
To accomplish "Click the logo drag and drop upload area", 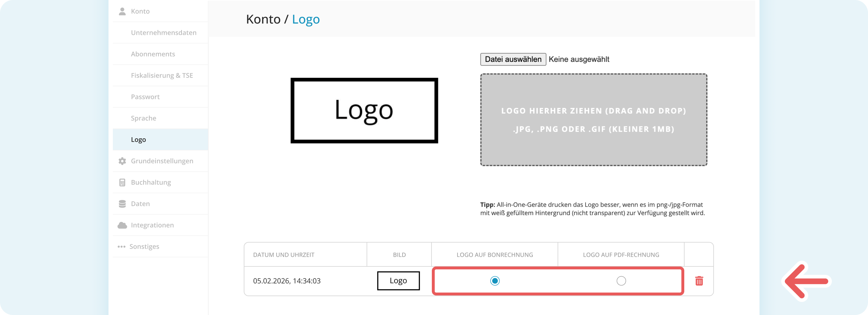I will coord(593,120).
